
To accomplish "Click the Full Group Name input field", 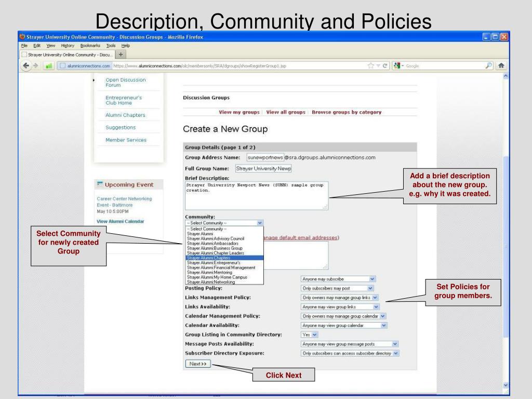I will pos(263,168).
